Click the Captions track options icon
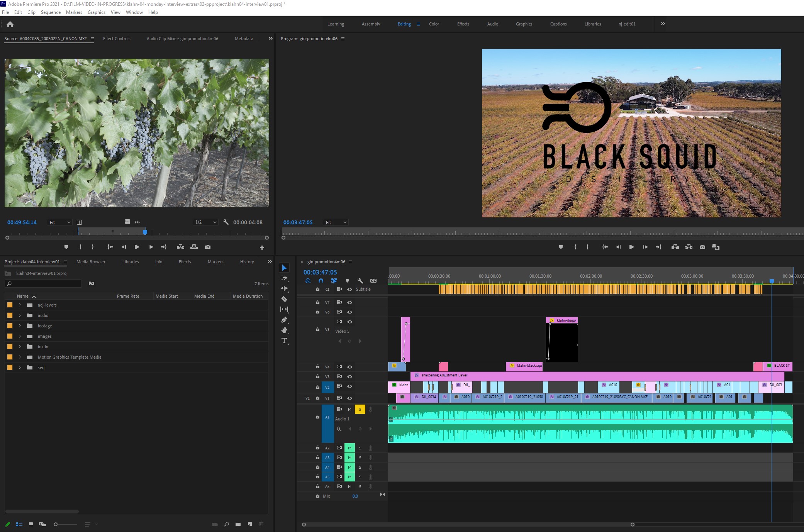Screen dimensions: 804x532 coord(373,281)
